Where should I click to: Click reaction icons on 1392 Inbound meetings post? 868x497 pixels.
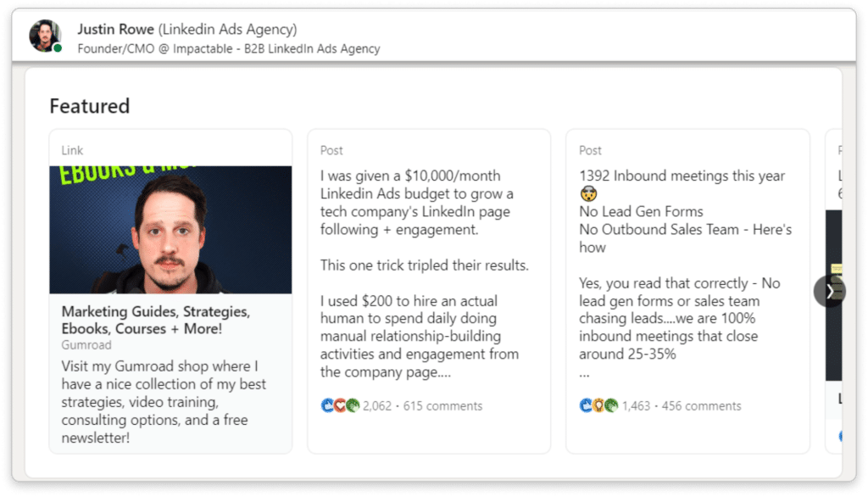tap(599, 405)
